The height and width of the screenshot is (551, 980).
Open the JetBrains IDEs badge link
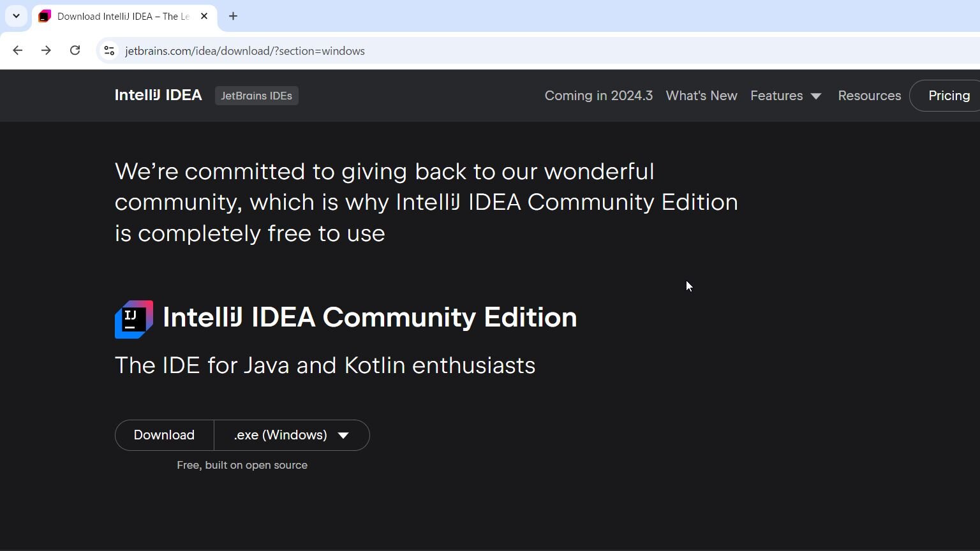click(x=256, y=96)
